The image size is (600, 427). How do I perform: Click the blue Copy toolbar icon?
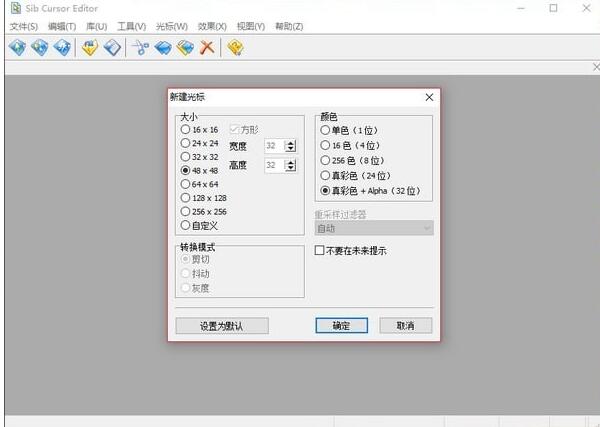pyautogui.click(x=163, y=48)
